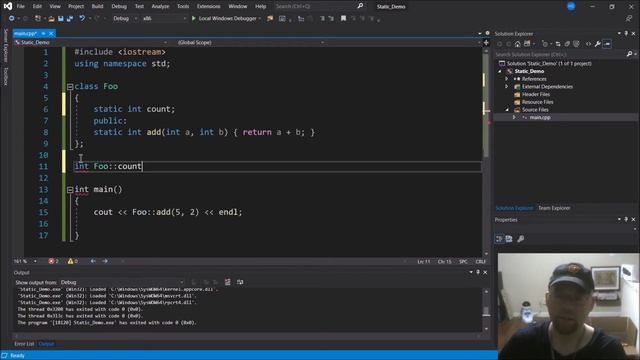This screenshot has width=640, height=360.
Task: Open the File menu
Action: tap(20, 6)
